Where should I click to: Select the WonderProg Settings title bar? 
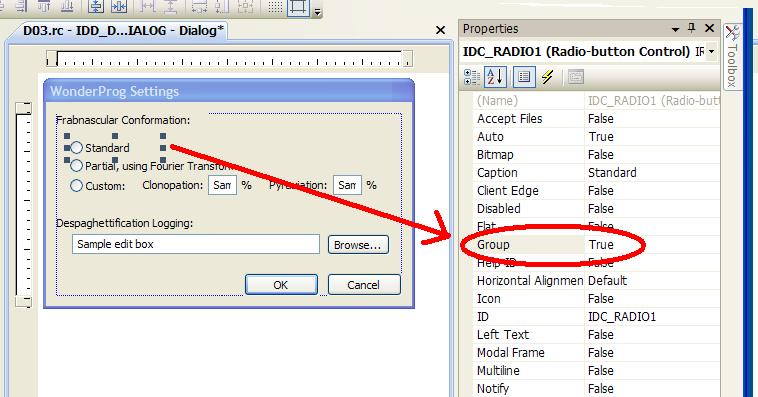tap(229, 91)
